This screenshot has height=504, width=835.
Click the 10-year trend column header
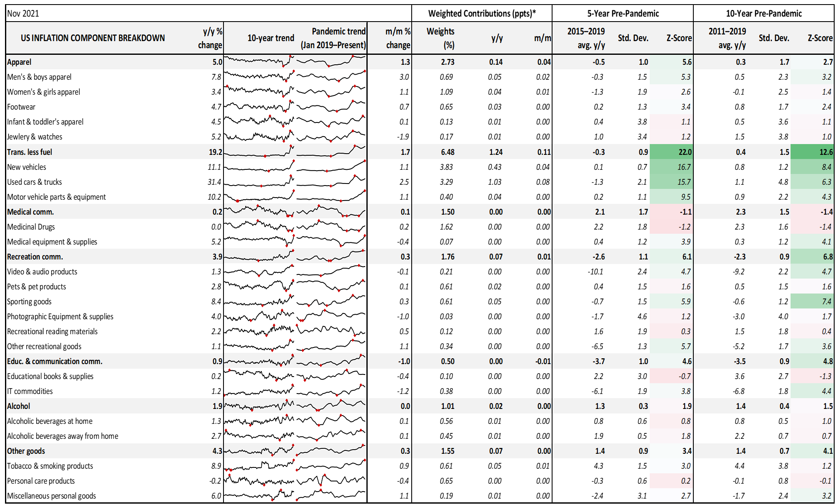point(270,38)
